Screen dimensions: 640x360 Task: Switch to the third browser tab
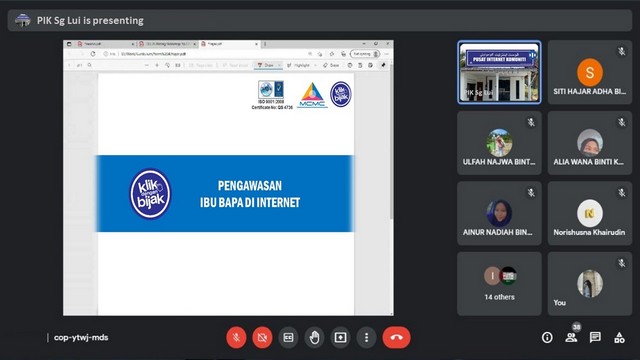coord(229,44)
